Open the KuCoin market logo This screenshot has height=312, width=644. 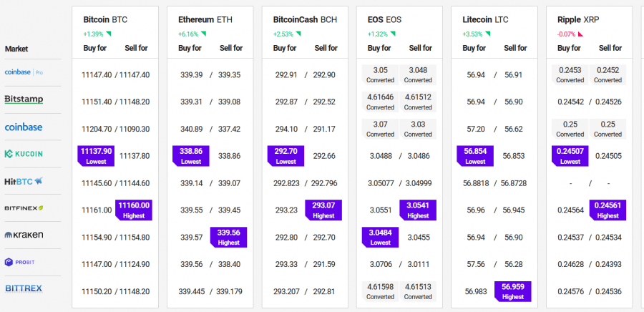pyautogui.click(x=24, y=154)
